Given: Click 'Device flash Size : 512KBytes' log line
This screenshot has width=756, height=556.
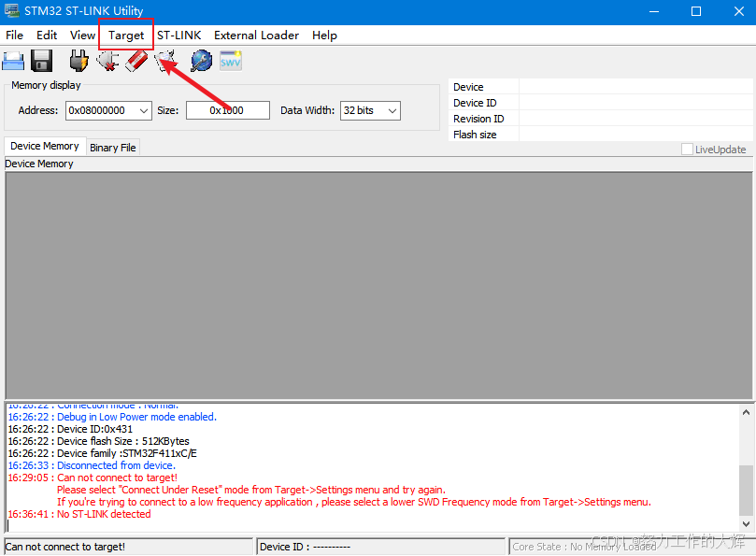Looking at the screenshot, I should coord(98,441).
